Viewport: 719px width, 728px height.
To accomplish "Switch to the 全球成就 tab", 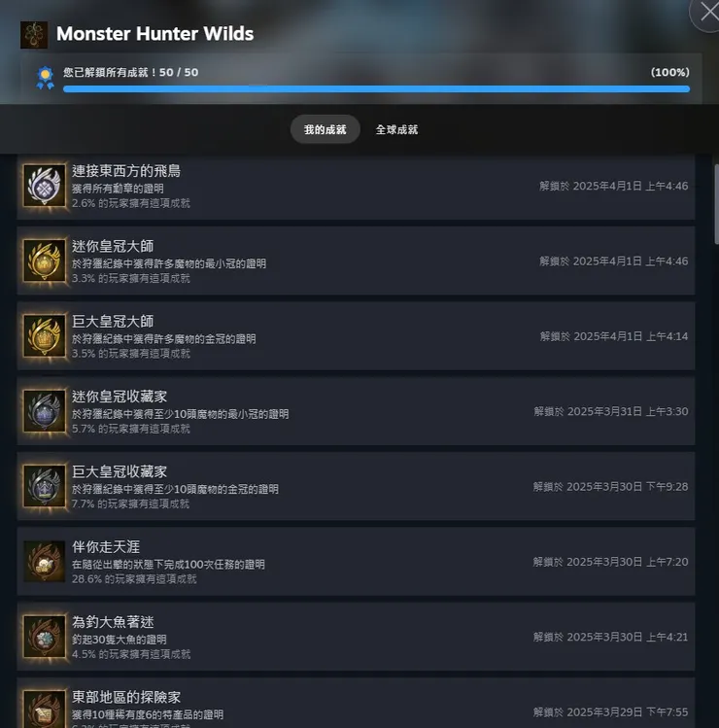I will click(396, 129).
